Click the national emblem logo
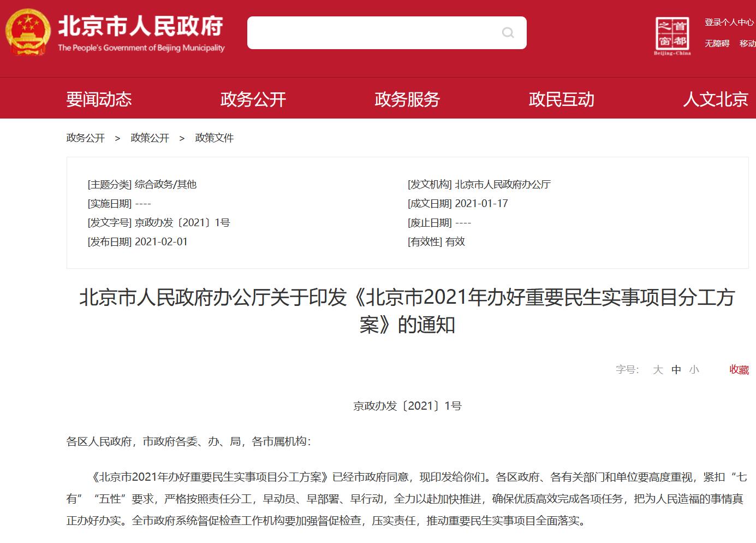The width and height of the screenshot is (756, 543). 27,32
